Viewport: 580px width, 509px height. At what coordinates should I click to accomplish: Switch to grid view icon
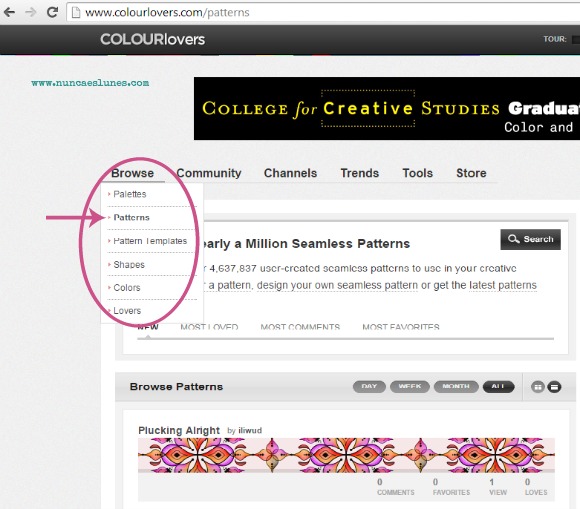(538, 387)
